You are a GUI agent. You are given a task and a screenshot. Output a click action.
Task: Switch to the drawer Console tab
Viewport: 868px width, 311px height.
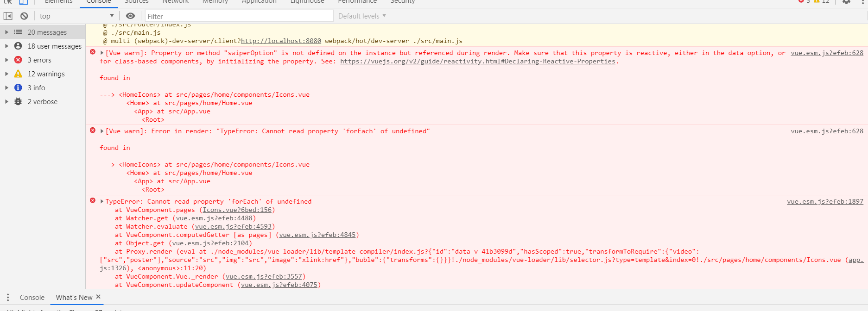coord(32,298)
